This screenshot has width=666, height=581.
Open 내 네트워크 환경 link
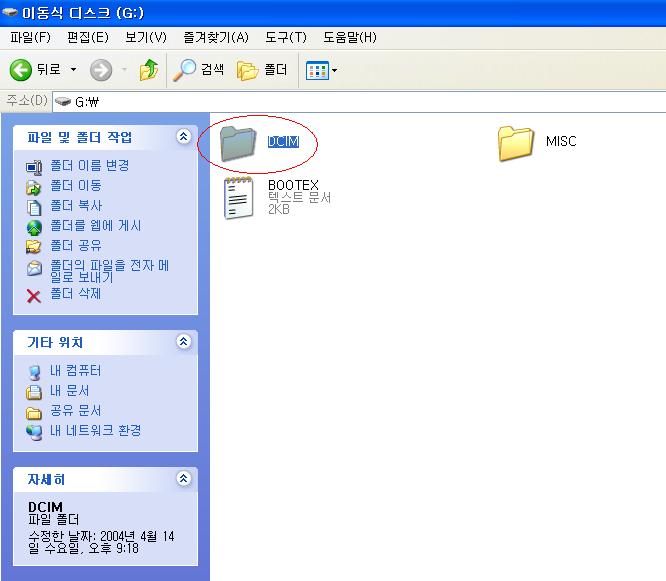coord(95,431)
